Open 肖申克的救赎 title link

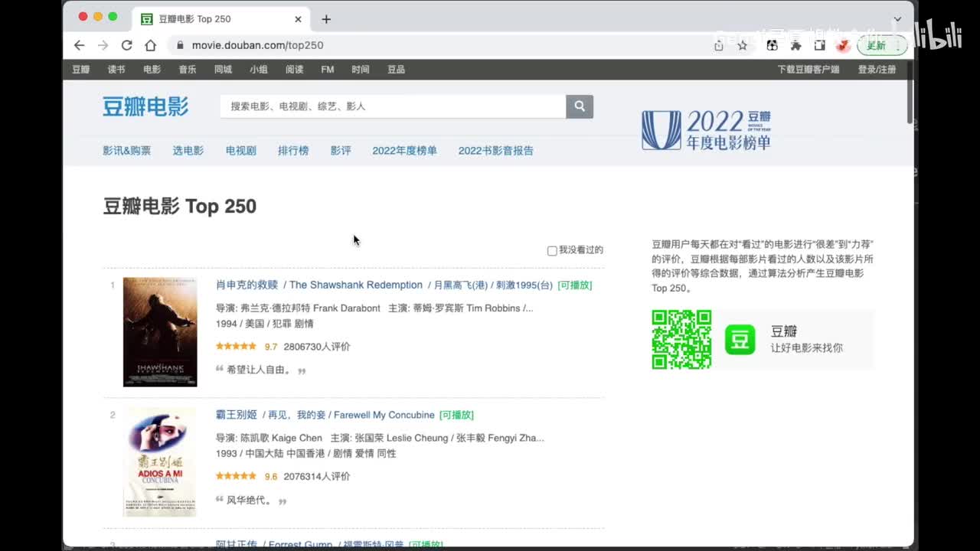pyautogui.click(x=247, y=285)
